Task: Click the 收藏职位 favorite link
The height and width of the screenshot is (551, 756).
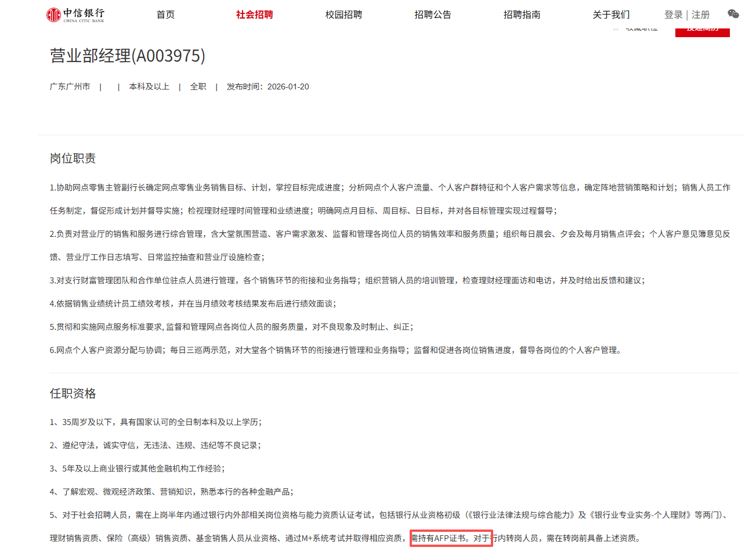Action: (x=642, y=29)
